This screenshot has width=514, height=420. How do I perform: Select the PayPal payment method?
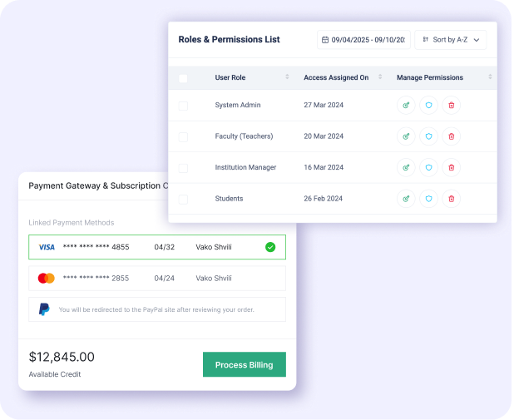tap(157, 309)
